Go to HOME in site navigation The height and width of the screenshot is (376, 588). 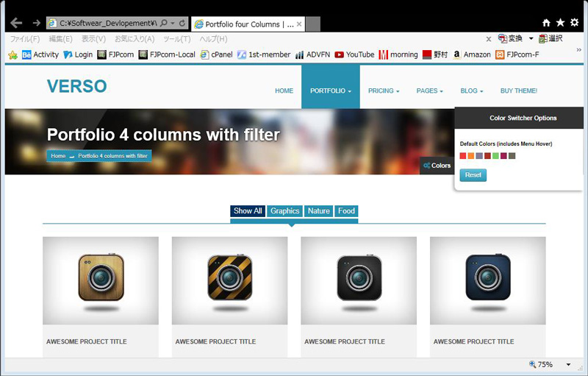tap(284, 91)
